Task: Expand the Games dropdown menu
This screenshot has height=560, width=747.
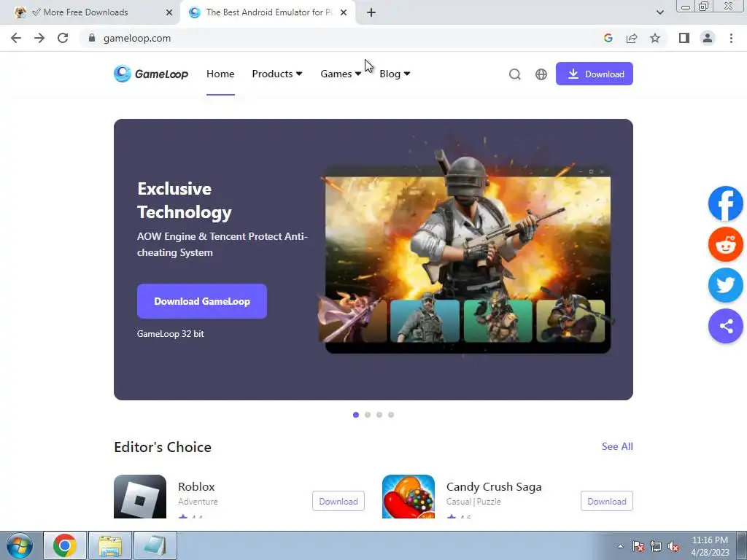Action: (x=341, y=74)
